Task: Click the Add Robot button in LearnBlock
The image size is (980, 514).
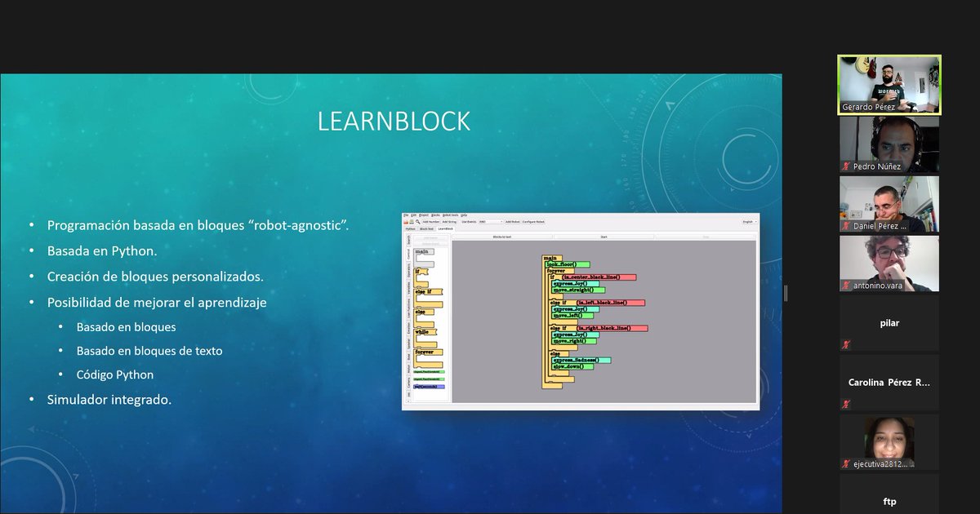Action: (512, 221)
